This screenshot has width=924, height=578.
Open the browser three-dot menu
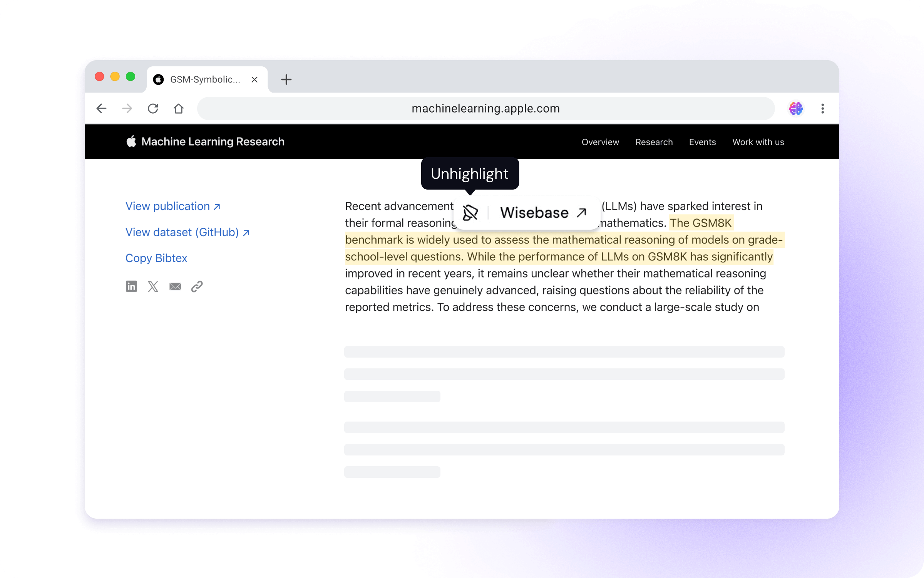[822, 109]
